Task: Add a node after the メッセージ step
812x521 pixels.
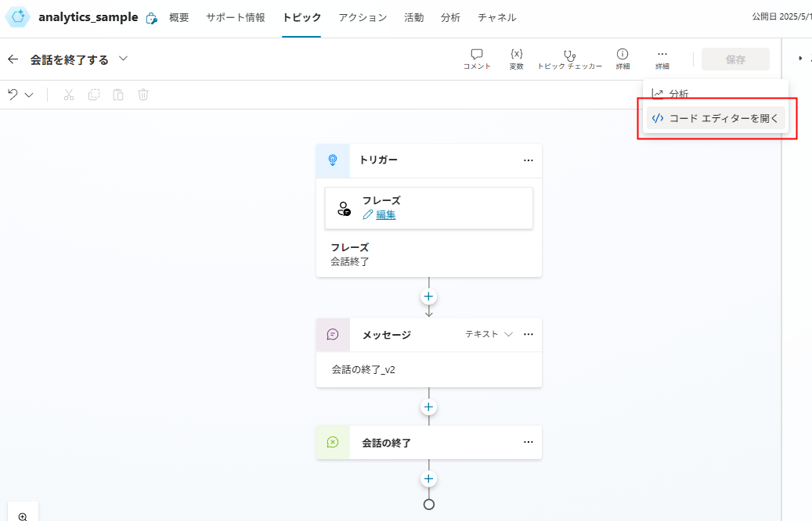Action: point(428,407)
